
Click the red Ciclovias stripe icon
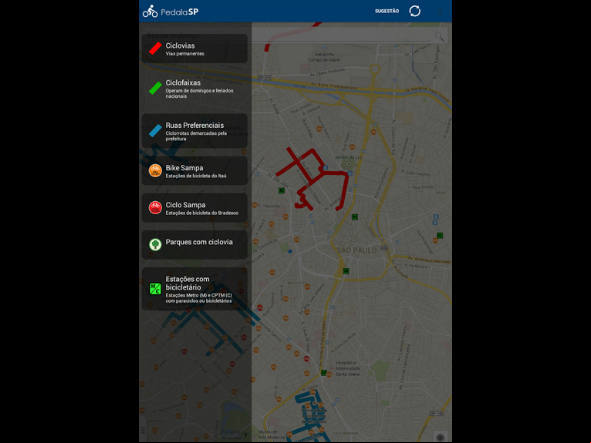(x=155, y=48)
